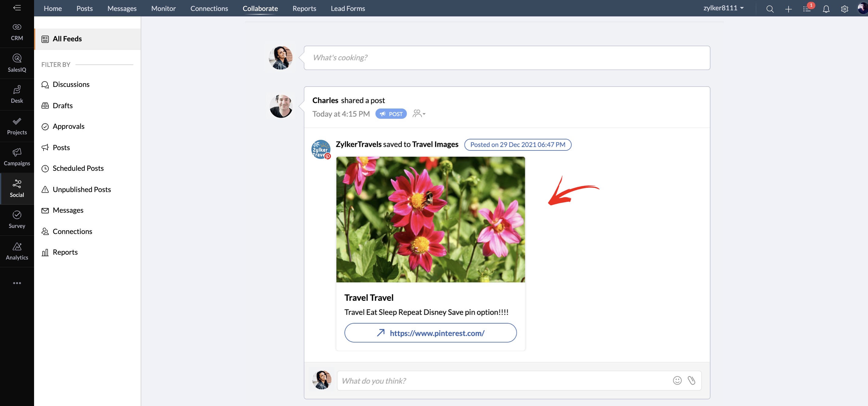This screenshot has width=868, height=406.
Task: Click the What's cooking input field
Action: click(507, 57)
